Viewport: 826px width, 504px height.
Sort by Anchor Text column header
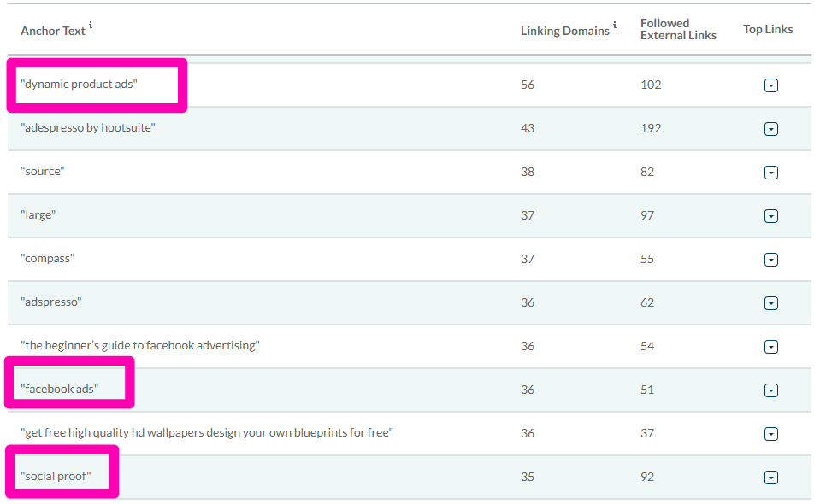53,31
